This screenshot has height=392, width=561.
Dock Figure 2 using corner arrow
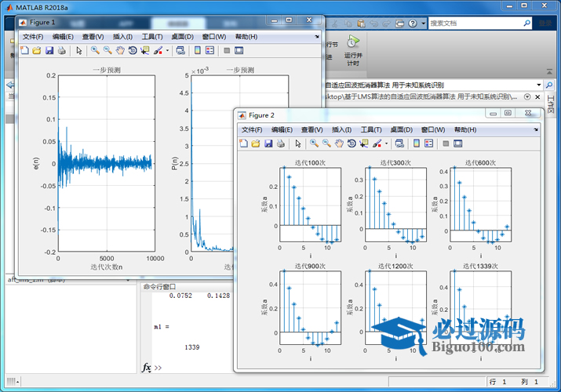coord(536,129)
